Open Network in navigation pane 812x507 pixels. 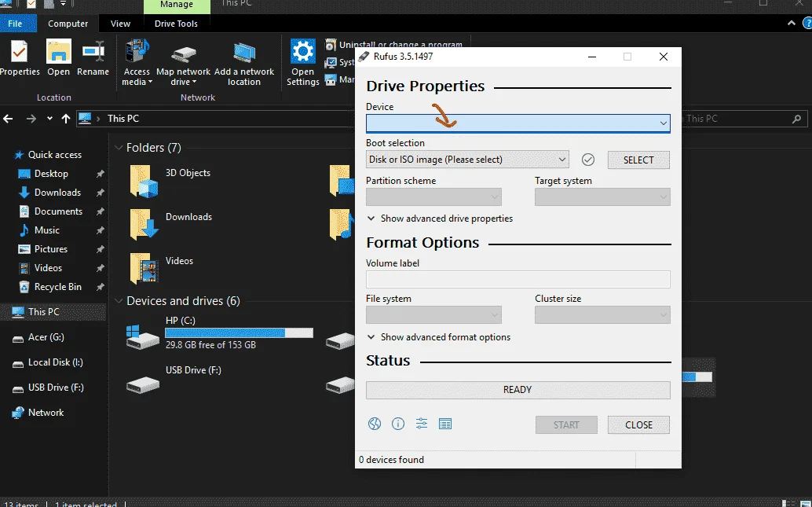pos(38,413)
